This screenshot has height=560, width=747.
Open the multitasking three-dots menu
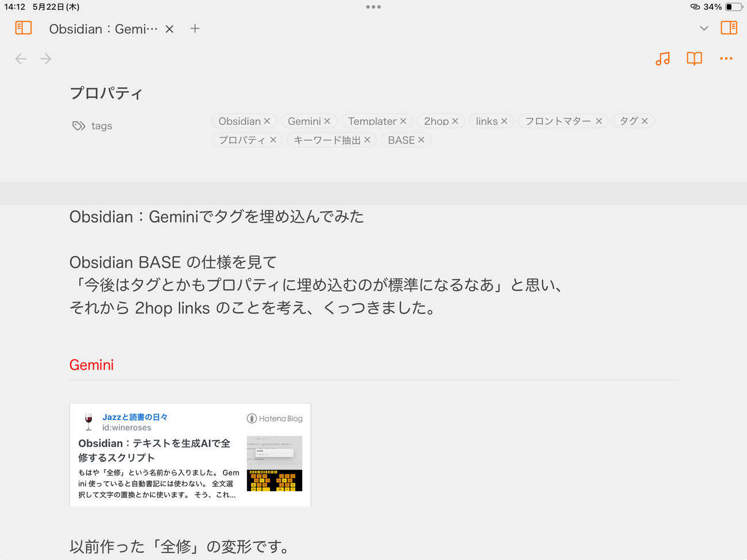click(373, 7)
